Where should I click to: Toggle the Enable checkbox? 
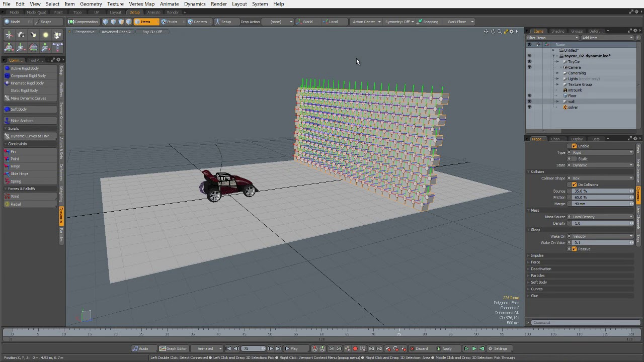pos(575,146)
